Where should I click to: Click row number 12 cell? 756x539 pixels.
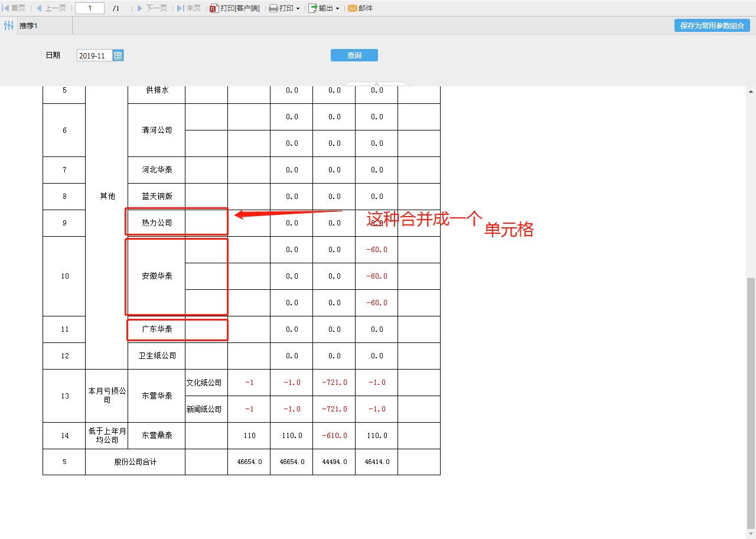coord(64,356)
